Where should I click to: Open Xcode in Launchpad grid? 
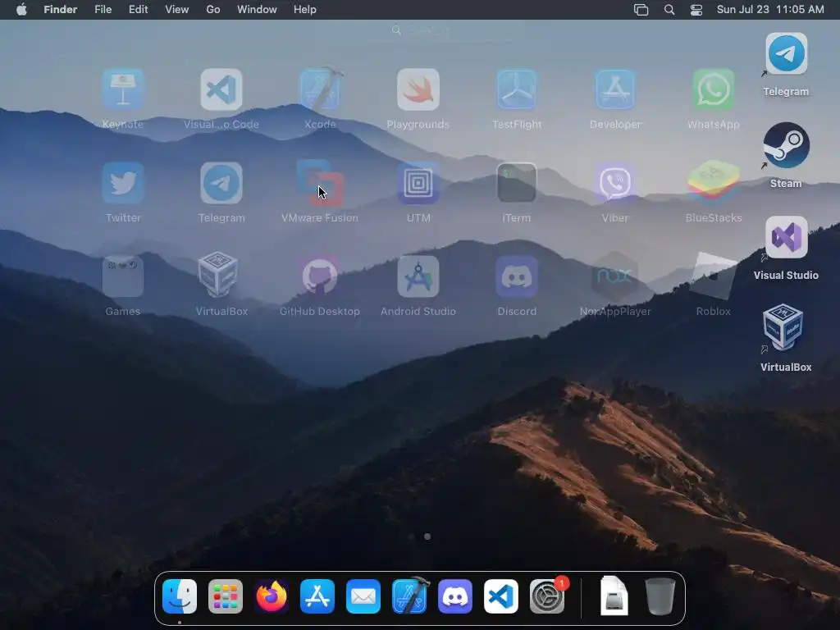point(320,90)
